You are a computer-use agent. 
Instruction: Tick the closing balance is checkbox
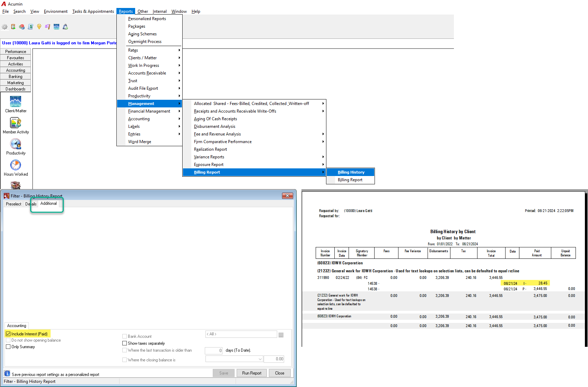click(124, 360)
